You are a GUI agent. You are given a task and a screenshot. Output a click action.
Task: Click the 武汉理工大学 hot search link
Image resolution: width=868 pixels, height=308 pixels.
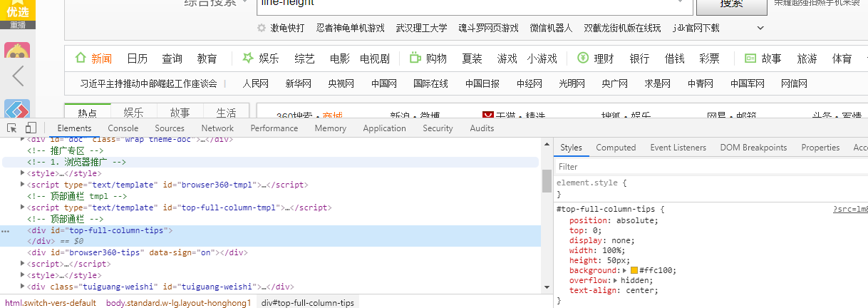click(422, 28)
